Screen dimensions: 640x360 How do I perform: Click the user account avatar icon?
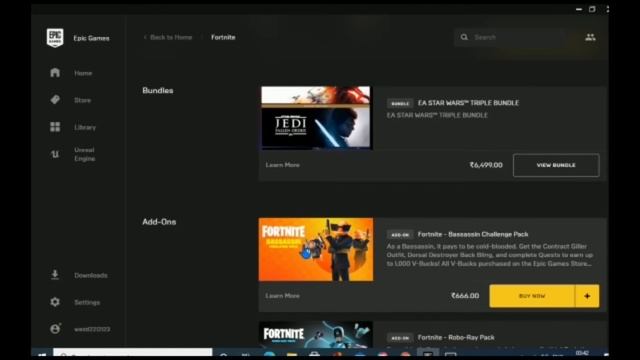(x=55, y=329)
